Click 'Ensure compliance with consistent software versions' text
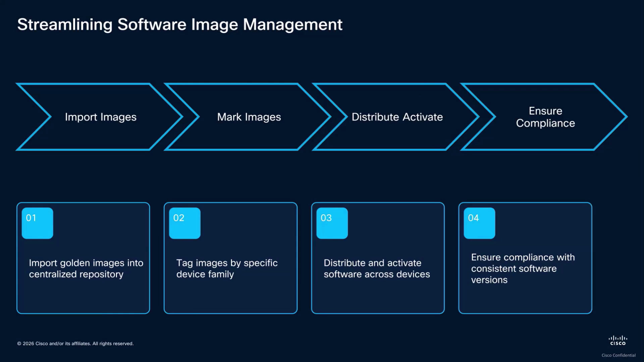The image size is (644, 362). click(x=523, y=268)
